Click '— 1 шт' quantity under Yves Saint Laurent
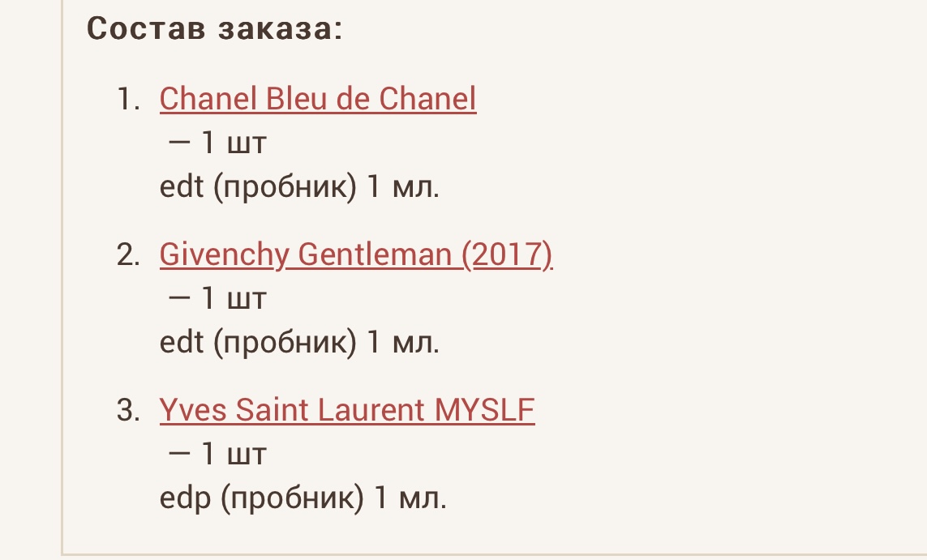Viewport: 927px width, 560px height. tap(217, 455)
